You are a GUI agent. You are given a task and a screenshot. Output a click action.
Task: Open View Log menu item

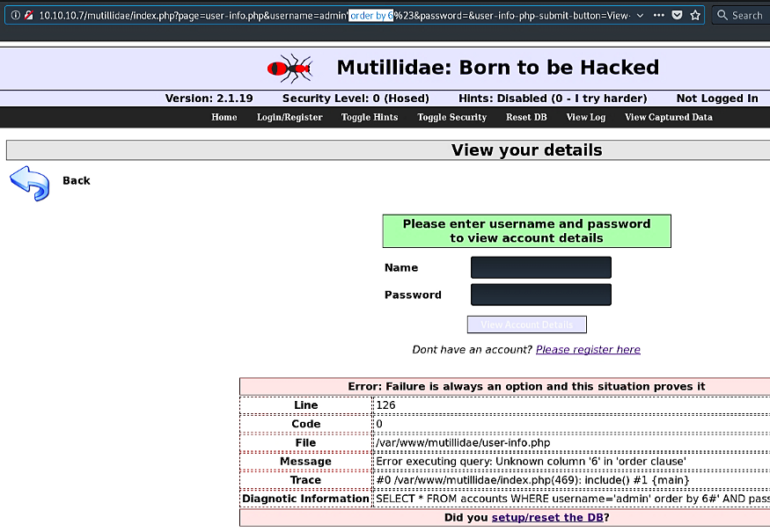[586, 117]
